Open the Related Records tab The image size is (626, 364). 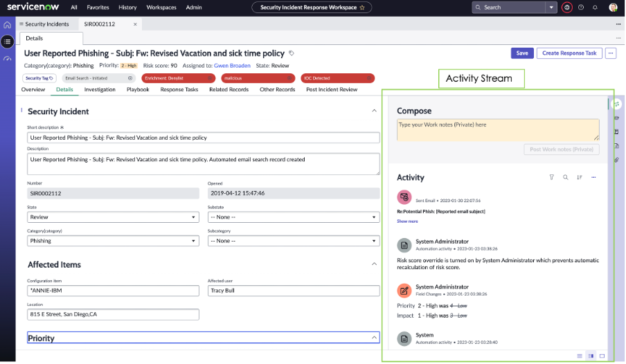point(229,89)
